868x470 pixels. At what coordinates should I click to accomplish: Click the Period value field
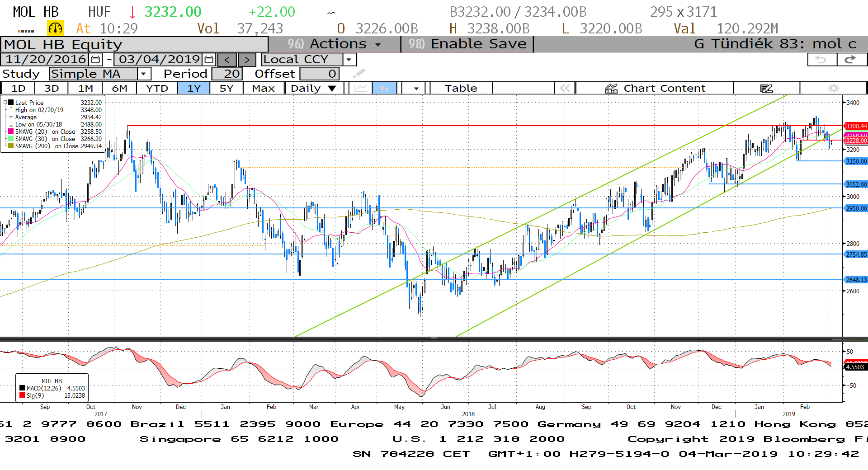pos(227,74)
